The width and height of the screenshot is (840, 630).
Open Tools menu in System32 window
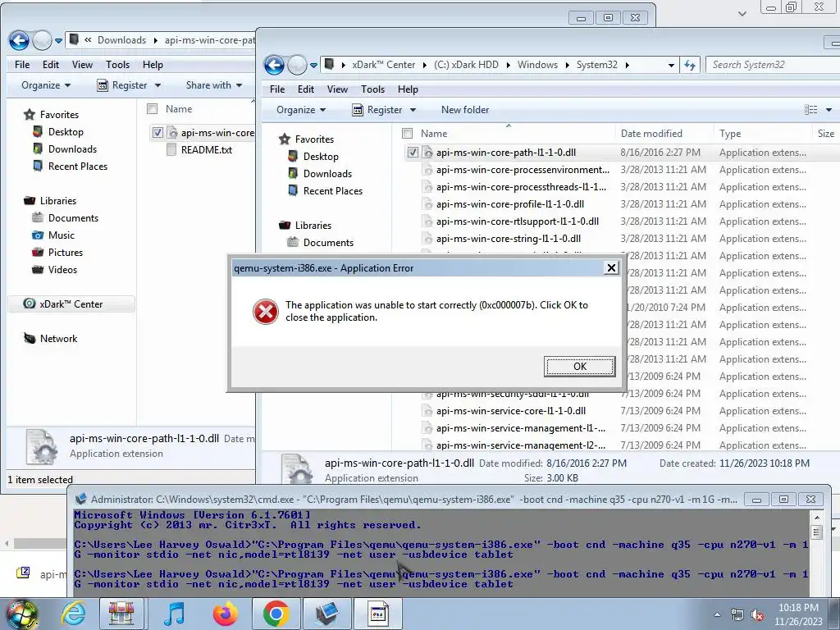point(373,89)
